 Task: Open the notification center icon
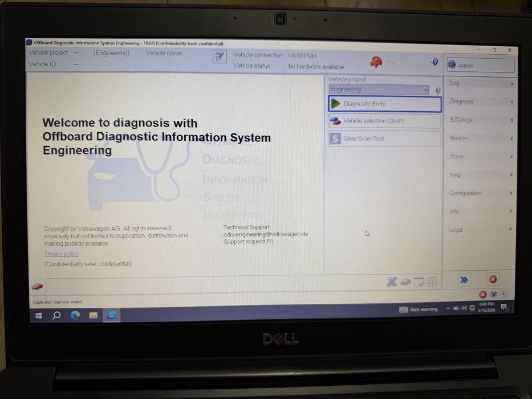pos(504,307)
